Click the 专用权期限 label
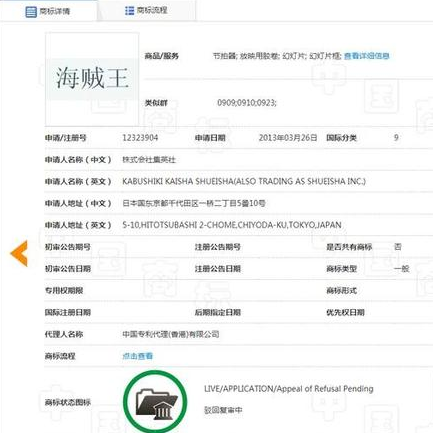 [x=64, y=290]
